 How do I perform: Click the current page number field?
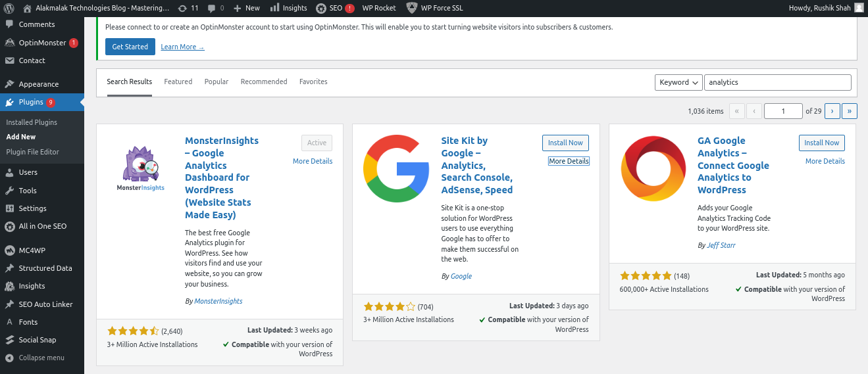(x=783, y=111)
